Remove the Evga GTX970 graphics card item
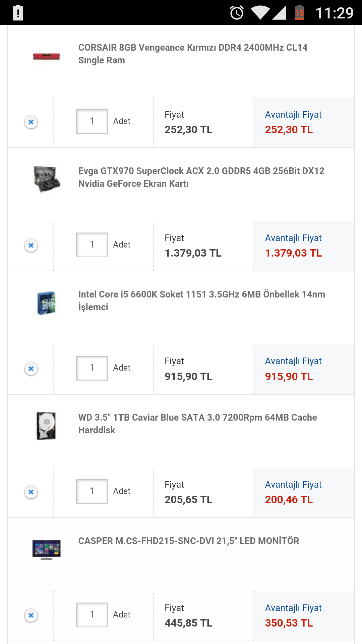Screen dimensions: 362x644 [x=31, y=246]
